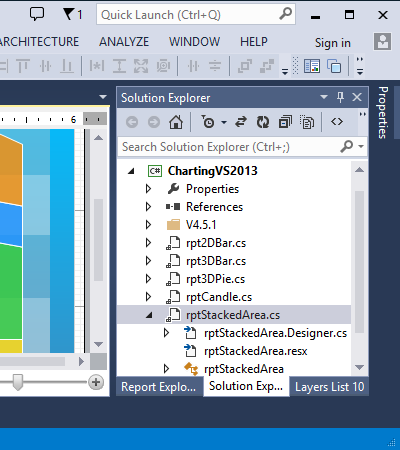Open the document tab list dropdown arrow
400x450 pixels.
coord(103,97)
